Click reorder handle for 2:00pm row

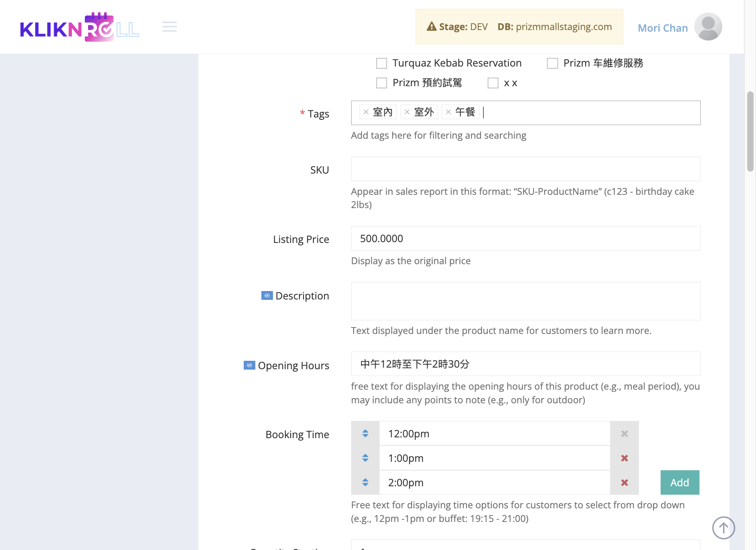pos(365,482)
